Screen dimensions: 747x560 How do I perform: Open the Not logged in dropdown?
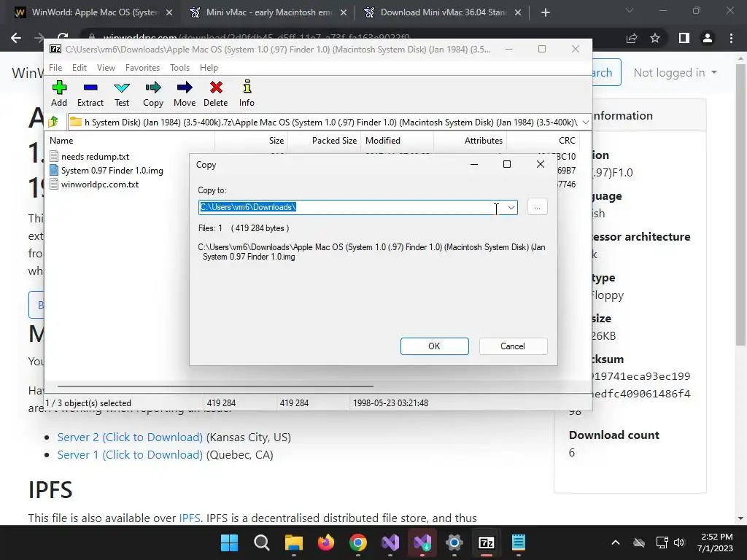pyautogui.click(x=675, y=72)
